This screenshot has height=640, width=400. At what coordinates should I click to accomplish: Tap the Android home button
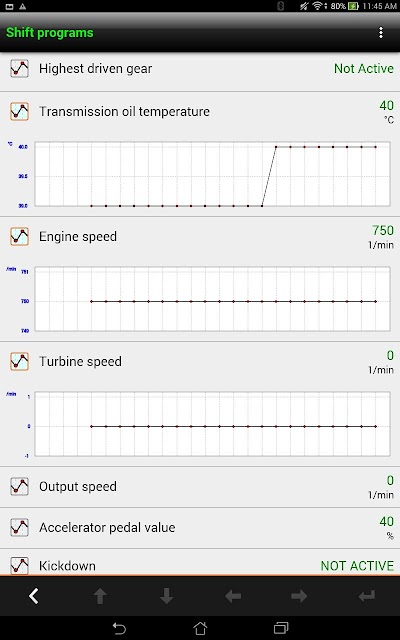[x=200, y=628]
